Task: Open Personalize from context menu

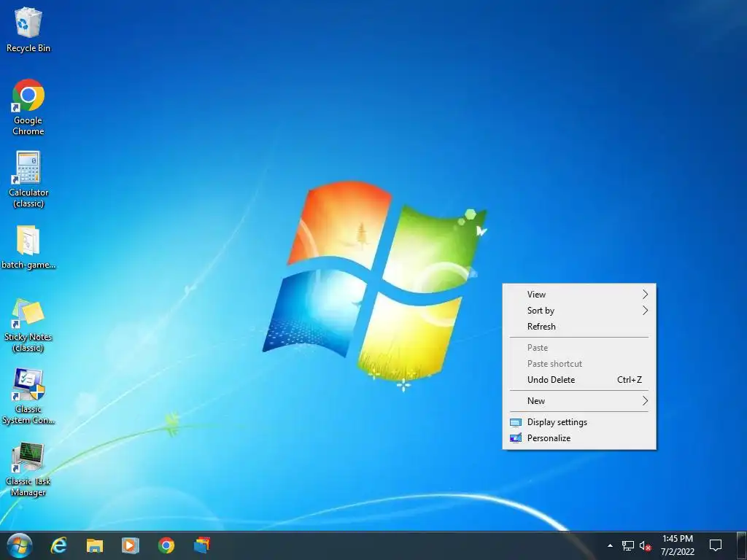Action: coord(579,438)
